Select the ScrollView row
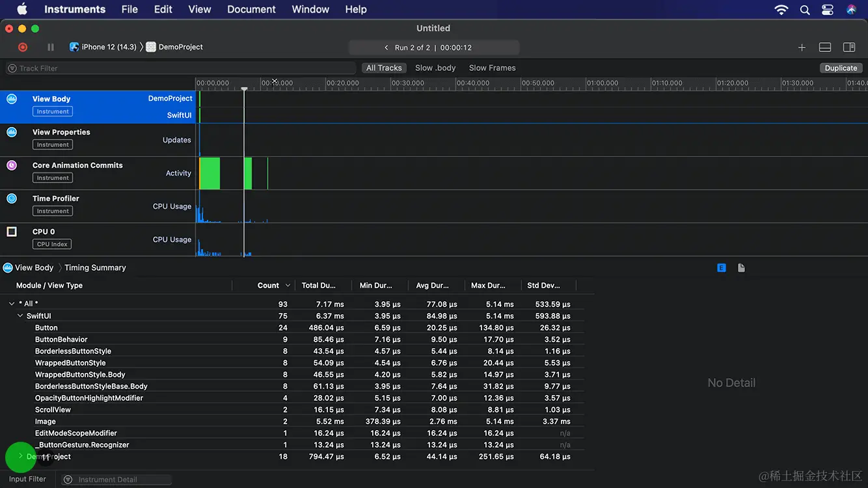 [292, 410]
